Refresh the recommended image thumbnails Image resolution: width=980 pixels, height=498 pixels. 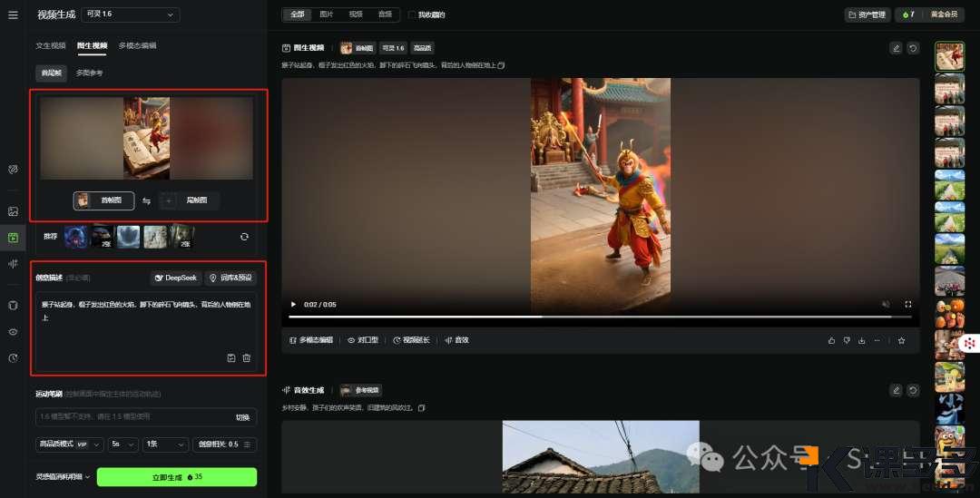point(244,237)
